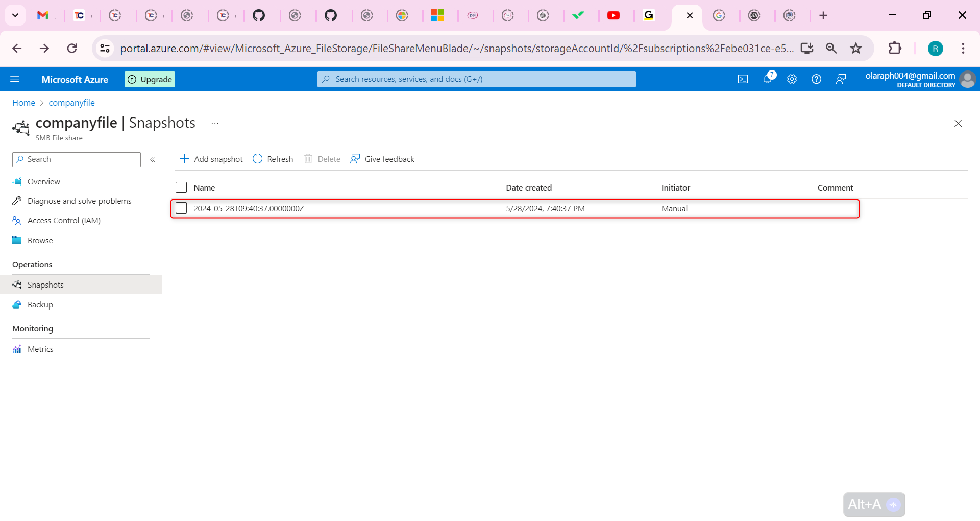Viewport: 980px width, 521px height.
Task: Click the top bar feedback icon
Action: pyautogui.click(x=841, y=79)
